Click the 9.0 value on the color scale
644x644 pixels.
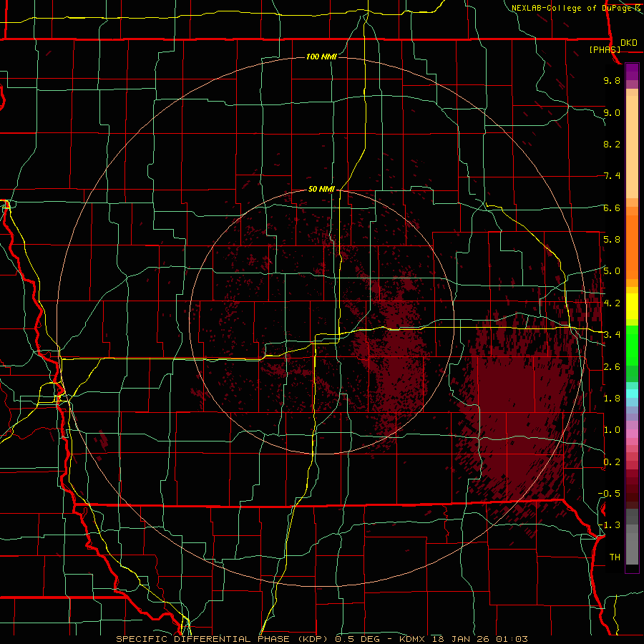pyautogui.click(x=612, y=112)
